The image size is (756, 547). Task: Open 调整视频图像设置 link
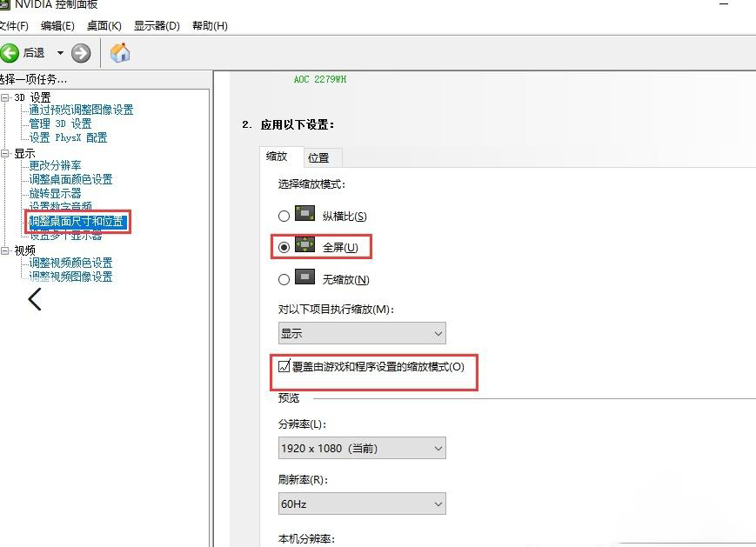tap(70, 277)
